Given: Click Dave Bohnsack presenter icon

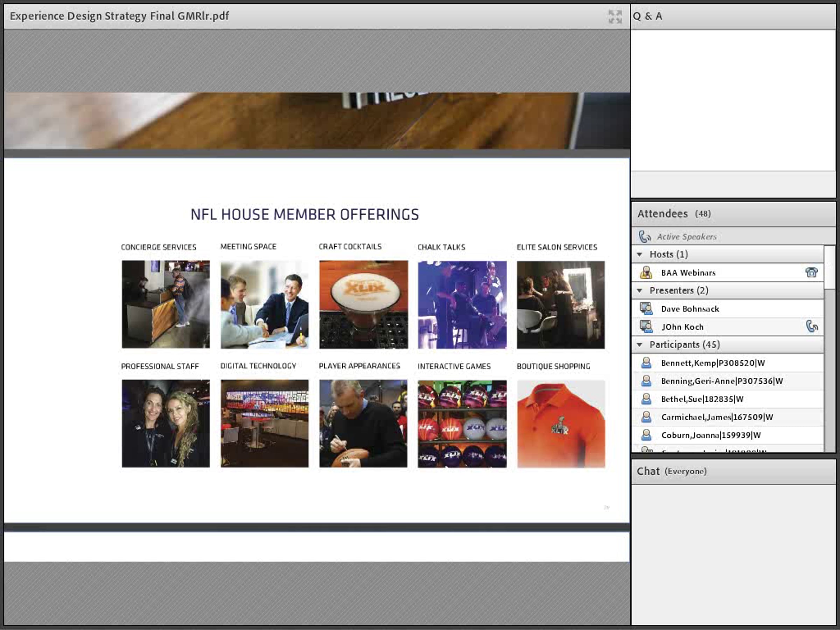Looking at the screenshot, I should click(x=646, y=308).
